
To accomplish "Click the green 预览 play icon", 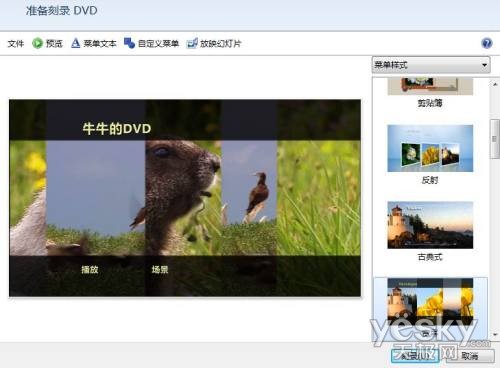I will (37, 43).
